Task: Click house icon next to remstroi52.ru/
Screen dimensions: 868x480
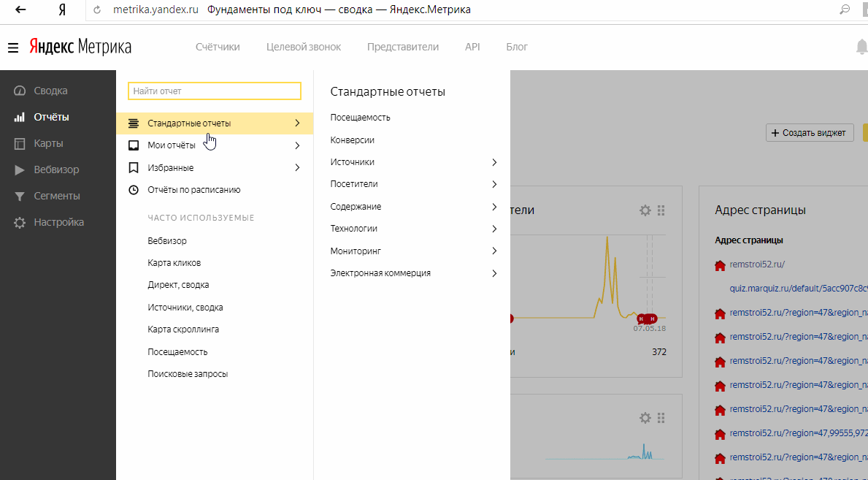Action: pyautogui.click(x=720, y=265)
